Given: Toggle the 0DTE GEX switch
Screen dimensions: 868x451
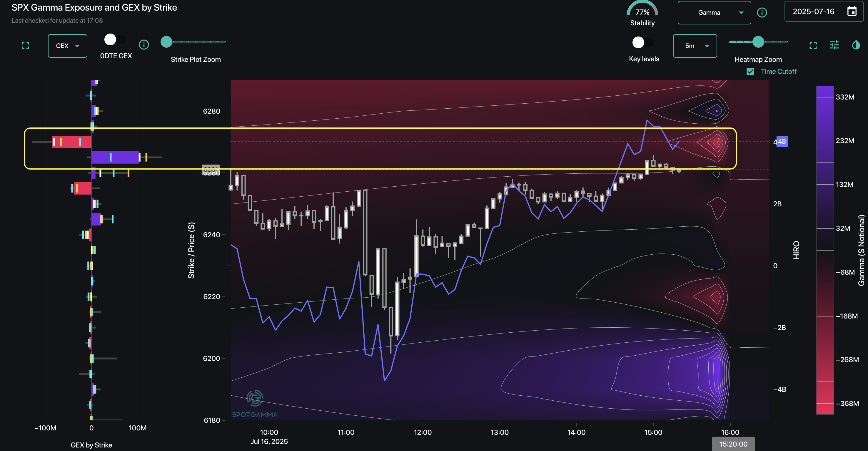Looking at the screenshot, I should pos(115,40).
